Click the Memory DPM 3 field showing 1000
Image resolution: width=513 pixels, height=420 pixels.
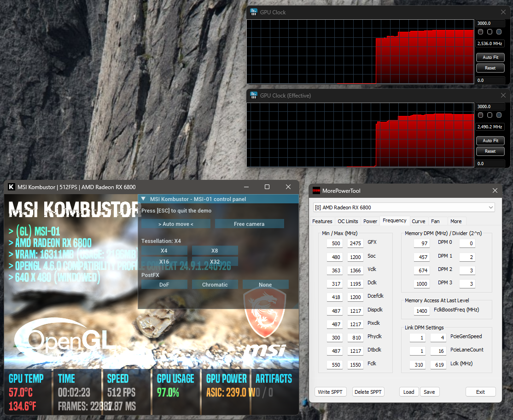[422, 284]
